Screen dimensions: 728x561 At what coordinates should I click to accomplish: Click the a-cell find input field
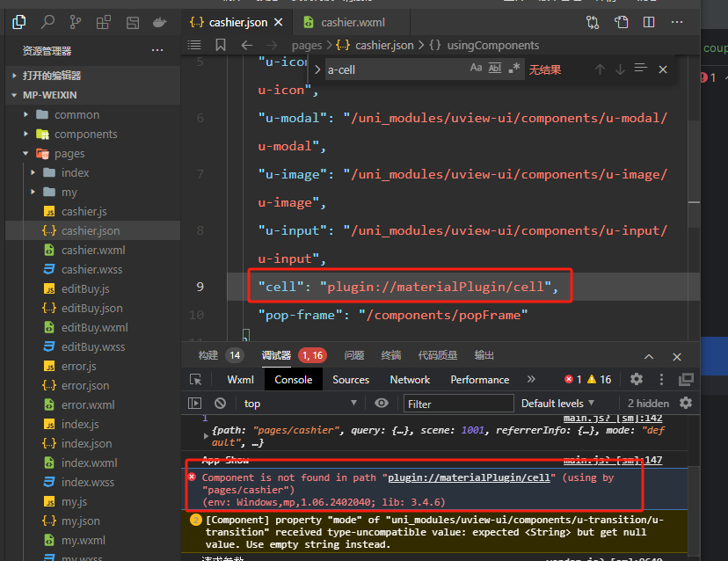tap(397, 69)
